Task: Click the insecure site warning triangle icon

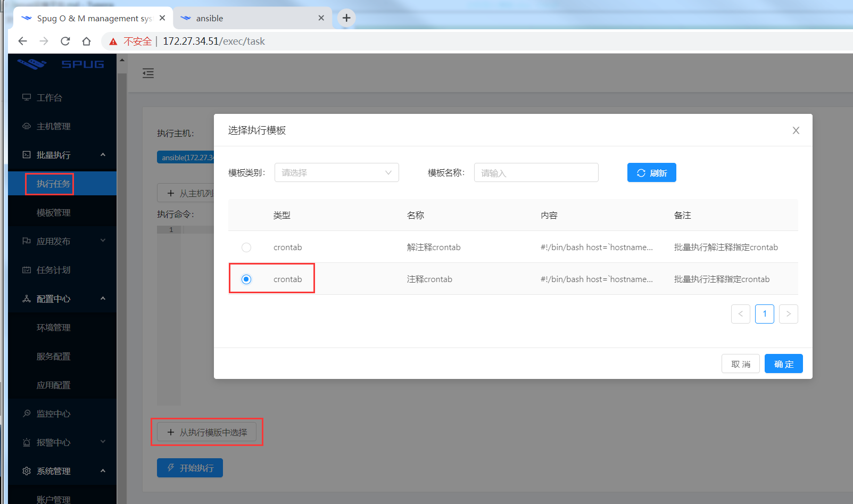Action: click(x=113, y=42)
